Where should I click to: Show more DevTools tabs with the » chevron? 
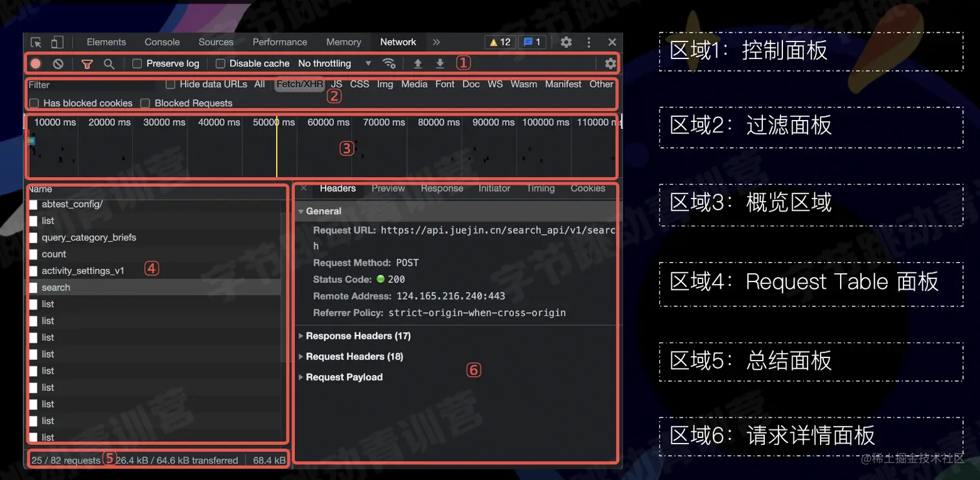pyautogui.click(x=436, y=42)
